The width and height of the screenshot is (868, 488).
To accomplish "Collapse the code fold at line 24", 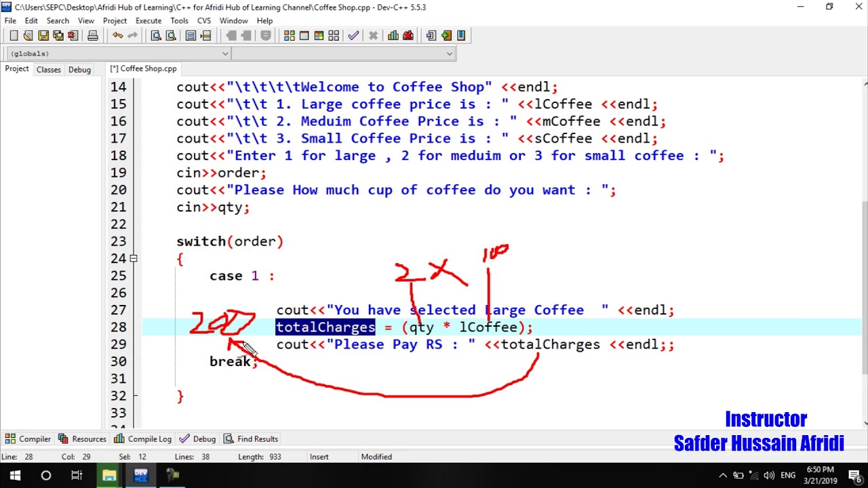I will coord(134,258).
